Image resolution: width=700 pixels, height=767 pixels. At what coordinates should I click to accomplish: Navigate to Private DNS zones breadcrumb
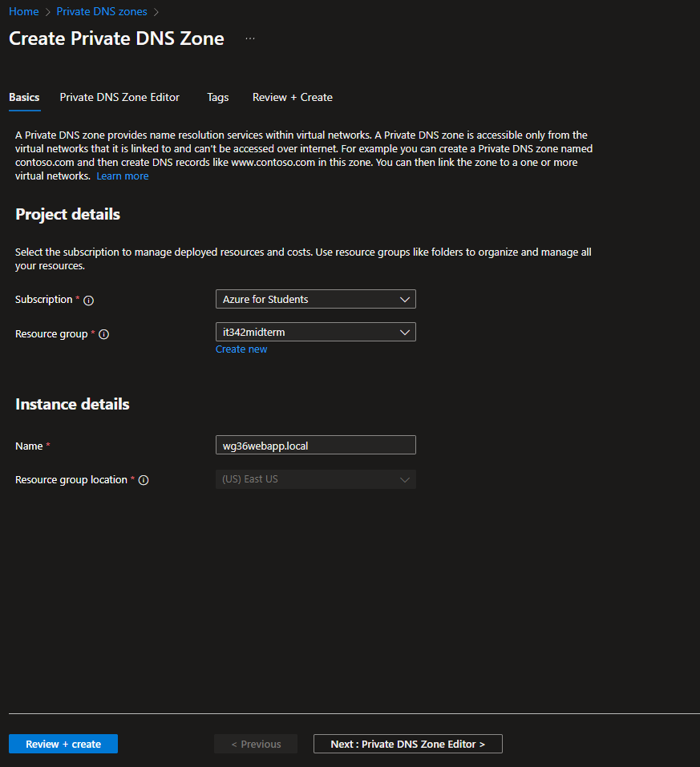click(102, 12)
